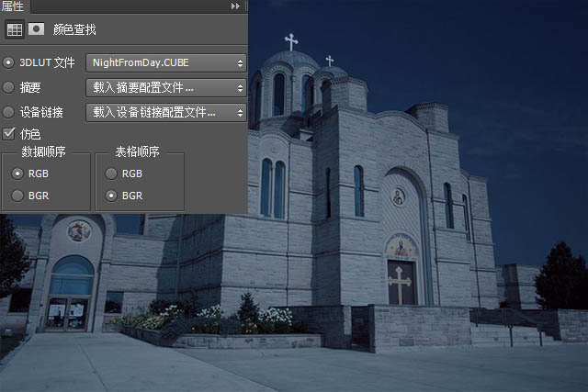Image resolution: width=588 pixels, height=392 pixels.
Task: Open the 载入设备链接配置文件 dropdown
Action: (x=166, y=113)
